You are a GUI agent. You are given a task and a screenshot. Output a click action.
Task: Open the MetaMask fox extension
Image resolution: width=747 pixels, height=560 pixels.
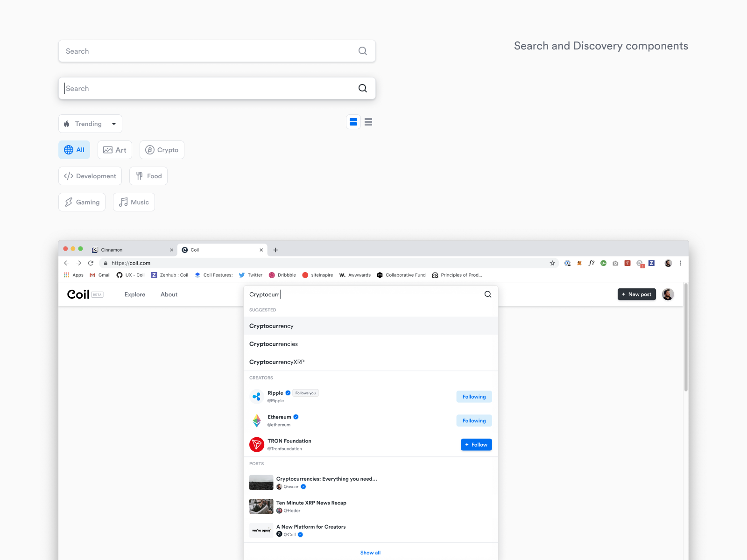click(579, 263)
